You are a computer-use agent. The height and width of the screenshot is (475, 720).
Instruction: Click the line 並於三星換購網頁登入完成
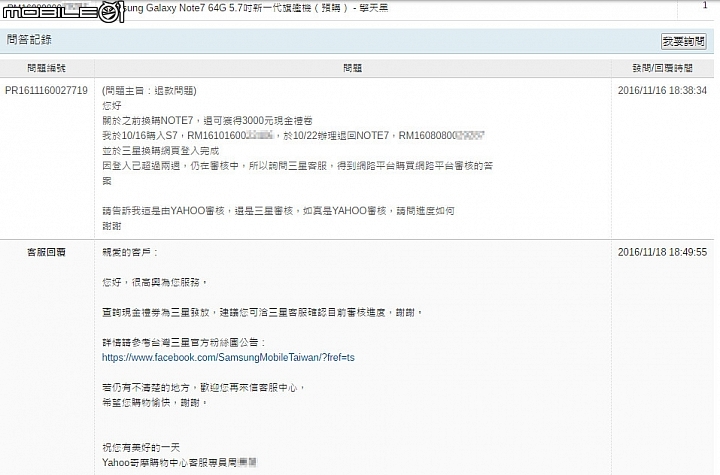161,151
